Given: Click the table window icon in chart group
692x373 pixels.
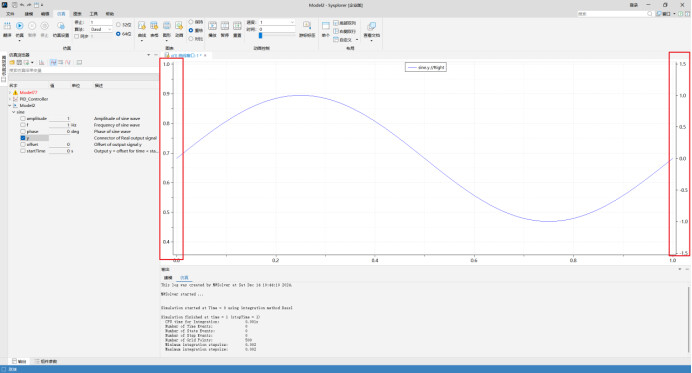Looking at the screenshot, I should pos(154,26).
